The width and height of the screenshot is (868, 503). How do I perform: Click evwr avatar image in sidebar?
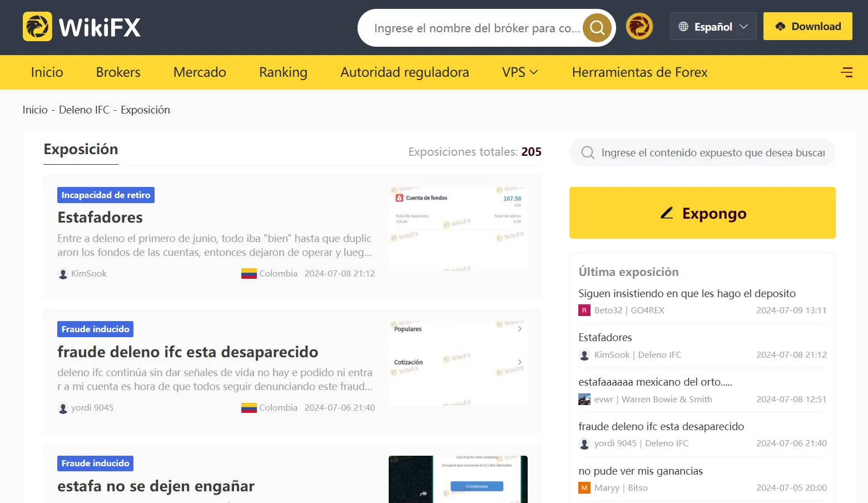click(x=584, y=400)
